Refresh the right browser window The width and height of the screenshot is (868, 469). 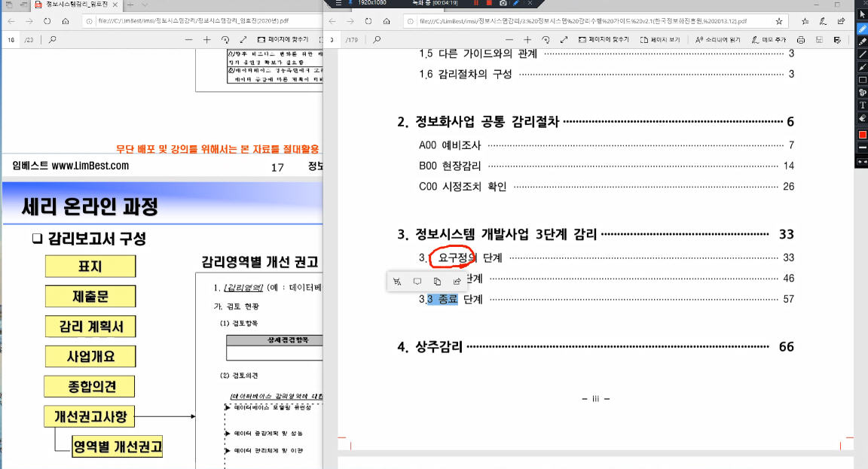368,21
